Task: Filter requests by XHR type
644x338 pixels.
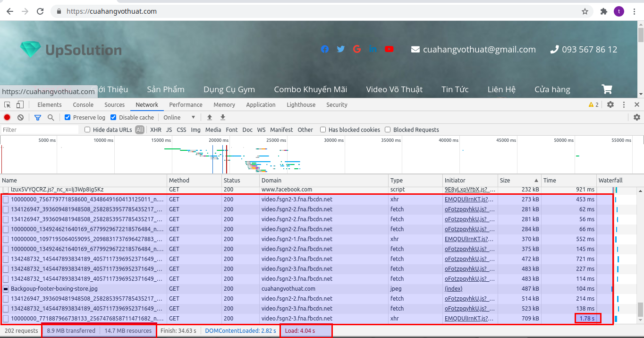Action: (156, 130)
